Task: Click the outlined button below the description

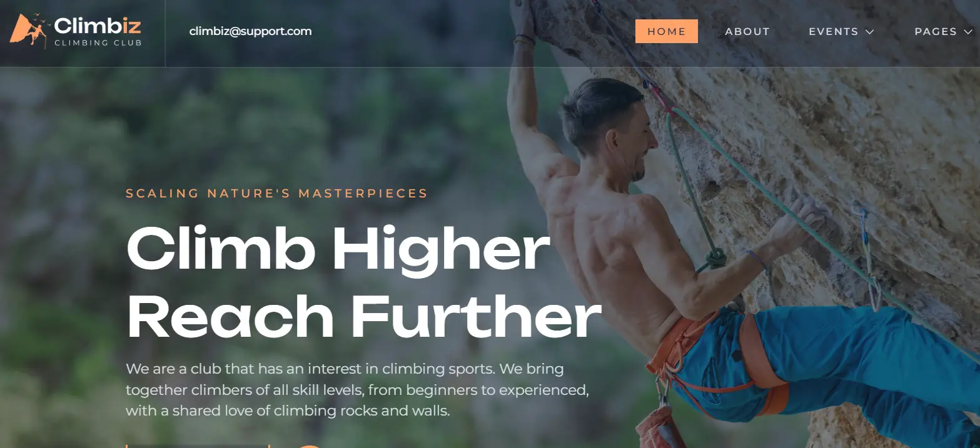Action: point(198,446)
